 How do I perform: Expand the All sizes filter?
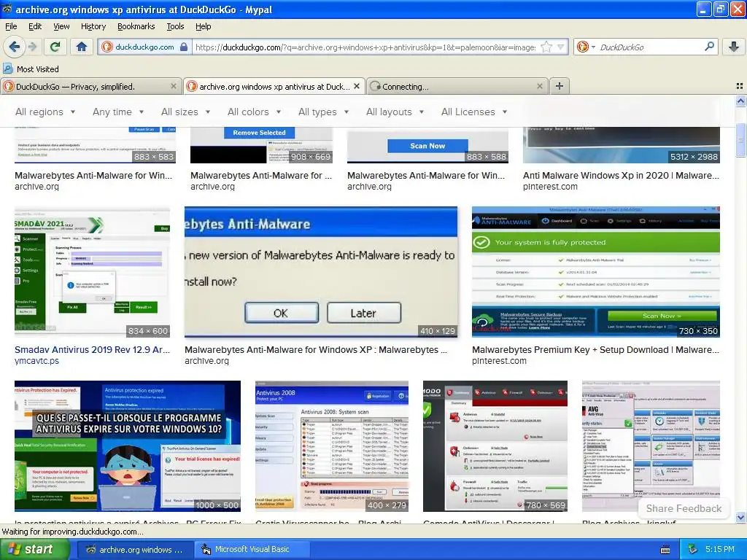click(186, 112)
